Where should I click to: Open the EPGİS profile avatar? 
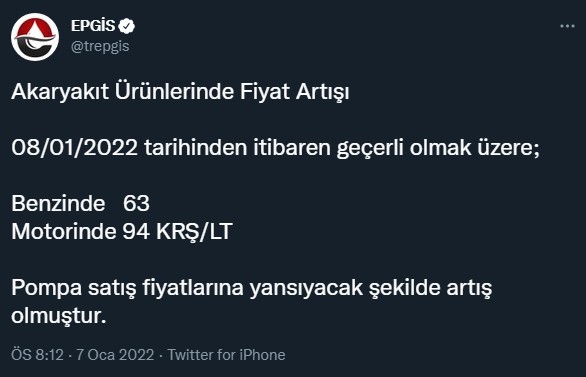(x=35, y=37)
